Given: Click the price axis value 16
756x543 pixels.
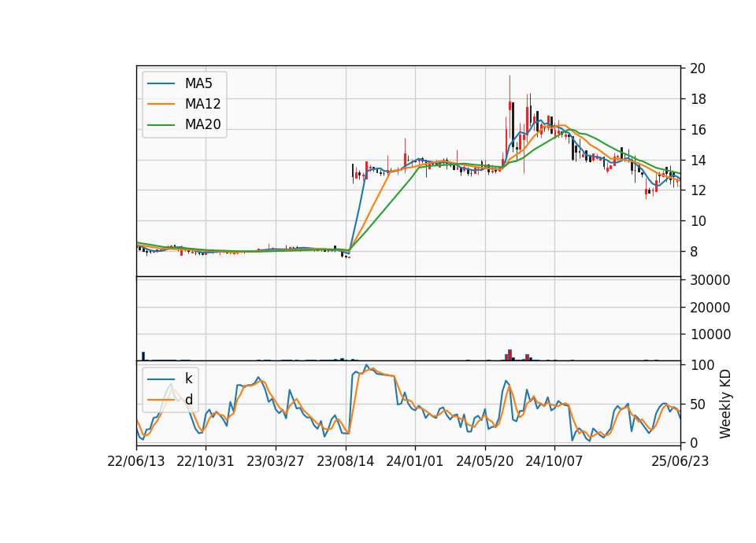Looking at the screenshot, I should coord(698,130).
